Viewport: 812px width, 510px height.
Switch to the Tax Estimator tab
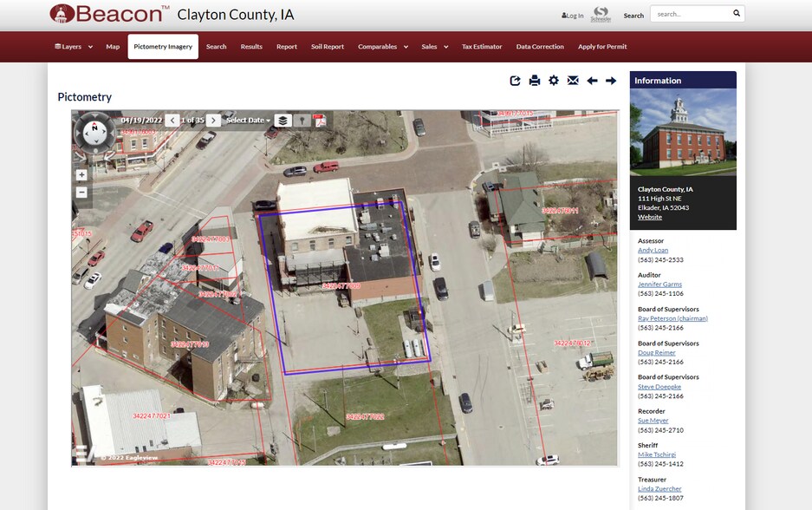tap(482, 47)
